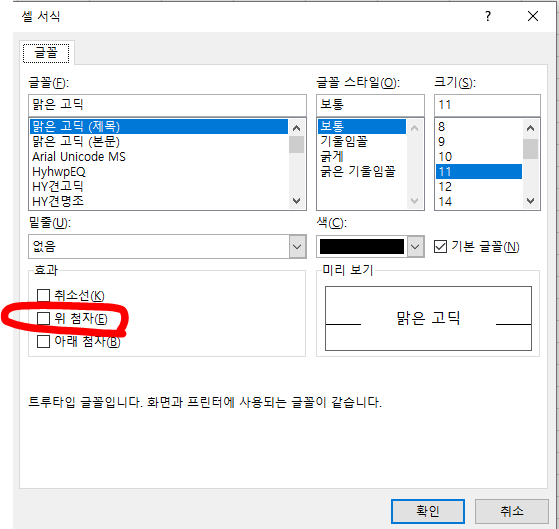Close the 셀 서식 dialog

[533, 16]
